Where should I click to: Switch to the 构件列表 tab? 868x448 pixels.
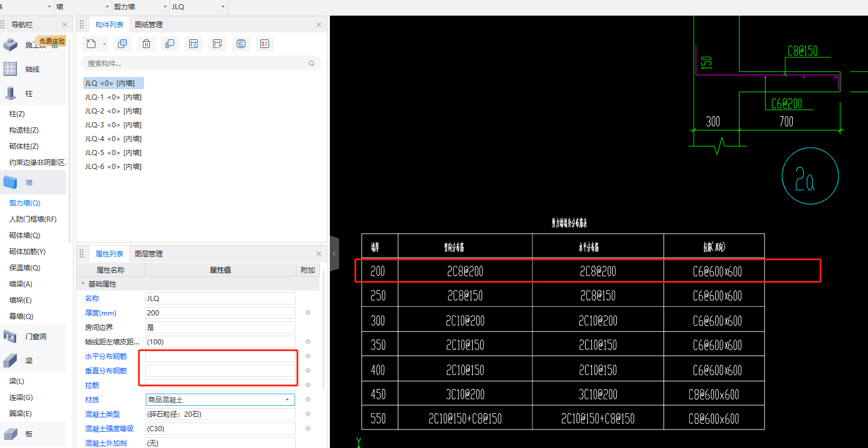pyautogui.click(x=109, y=25)
